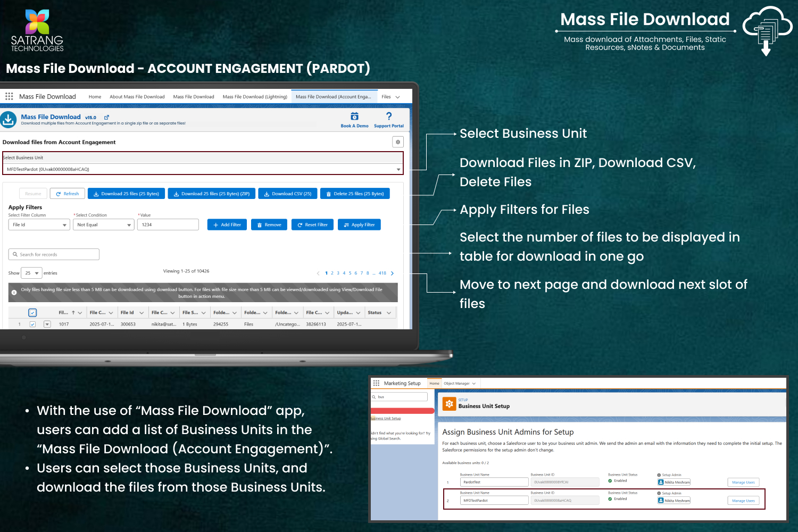Click Delete 25 files (25 Bytes) button

[355, 194]
